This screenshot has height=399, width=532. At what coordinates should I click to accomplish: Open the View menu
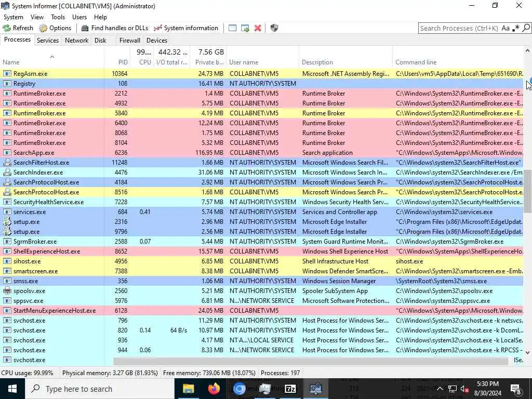click(37, 17)
